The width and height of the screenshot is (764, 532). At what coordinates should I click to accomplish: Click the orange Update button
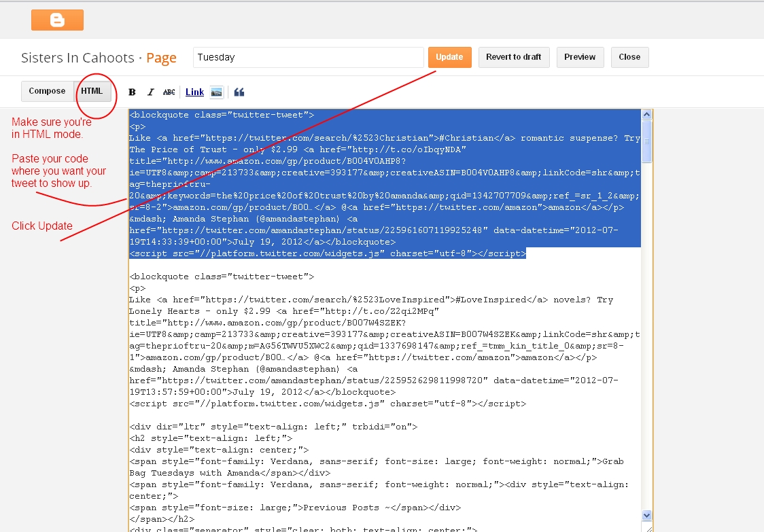tap(450, 57)
